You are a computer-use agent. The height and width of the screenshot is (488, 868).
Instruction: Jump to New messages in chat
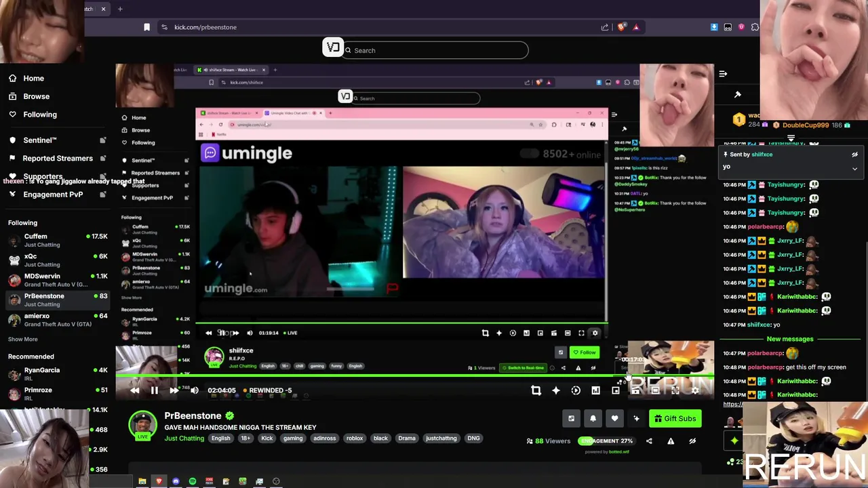point(790,339)
